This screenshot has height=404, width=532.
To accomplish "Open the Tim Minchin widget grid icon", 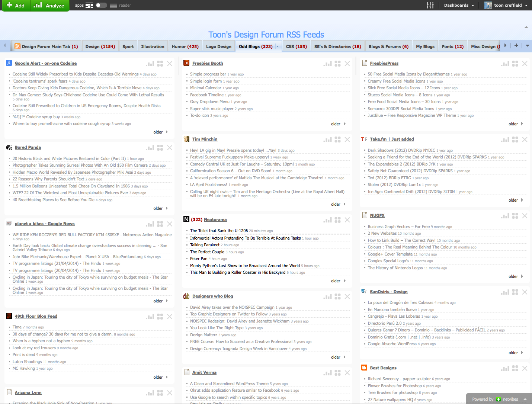I will tap(337, 140).
